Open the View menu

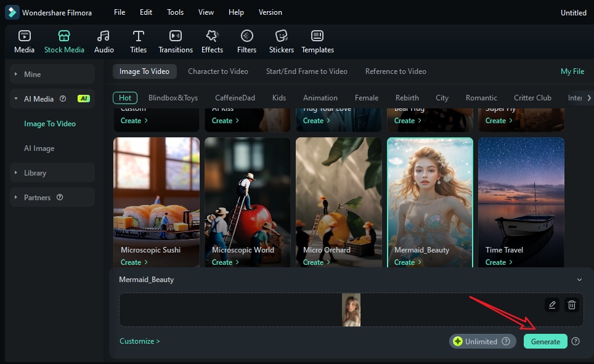[206, 12]
